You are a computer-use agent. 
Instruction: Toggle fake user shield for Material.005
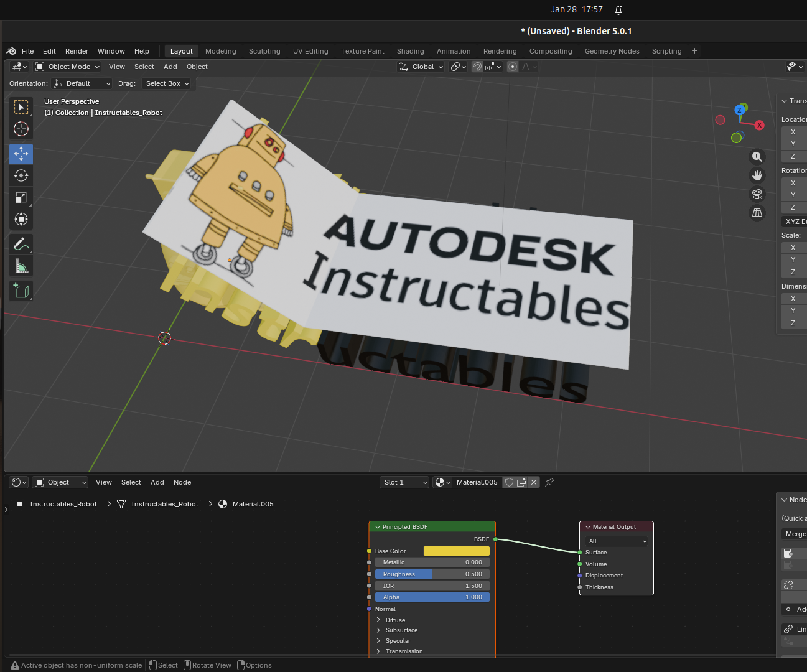[x=510, y=482]
